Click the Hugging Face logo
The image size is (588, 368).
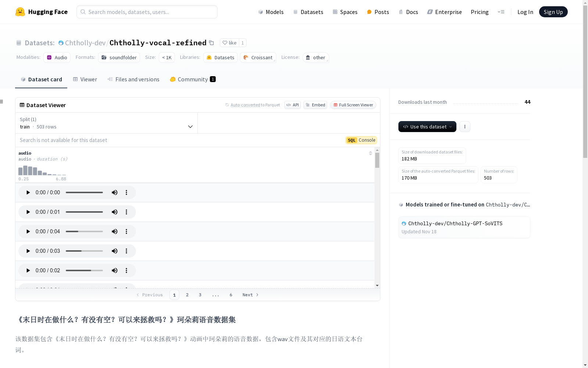point(42,12)
